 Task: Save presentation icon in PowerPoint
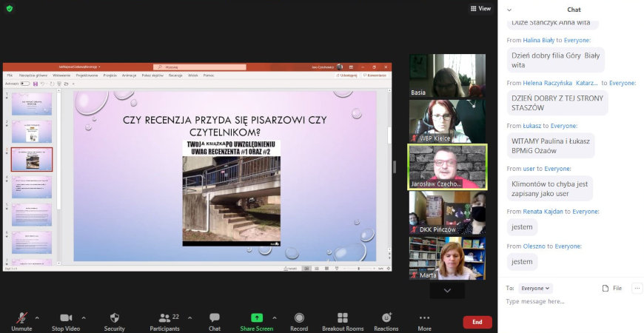[x=36, y=84]
